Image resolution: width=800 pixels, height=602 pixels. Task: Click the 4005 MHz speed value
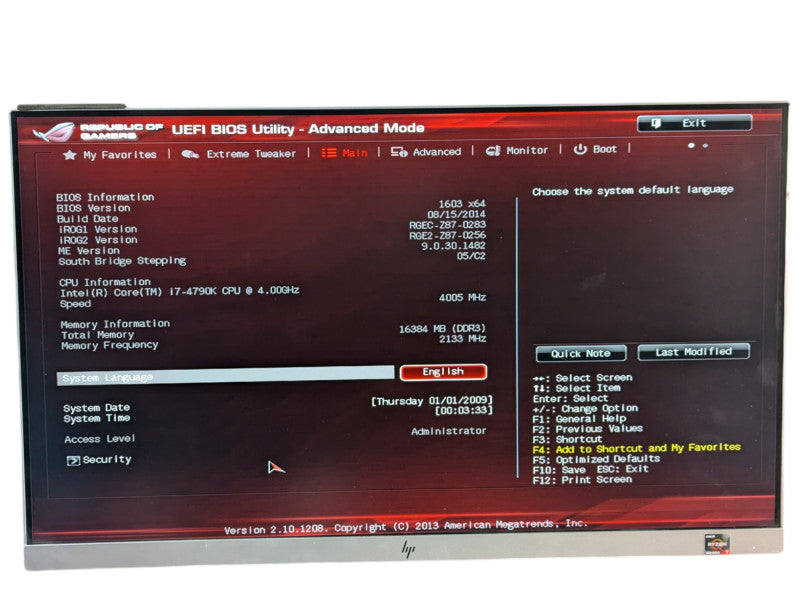tap(462, 297)
